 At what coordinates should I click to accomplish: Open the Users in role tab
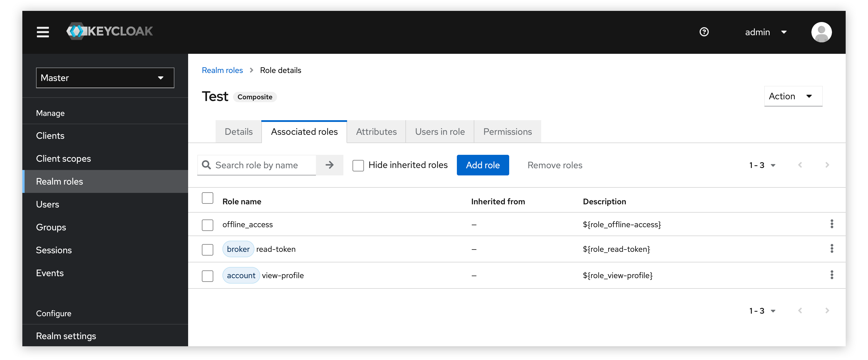(x=440, y=132)
